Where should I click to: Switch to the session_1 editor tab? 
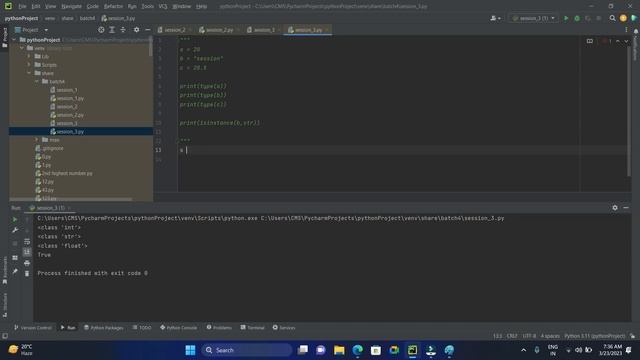click(x=264, y=30)
